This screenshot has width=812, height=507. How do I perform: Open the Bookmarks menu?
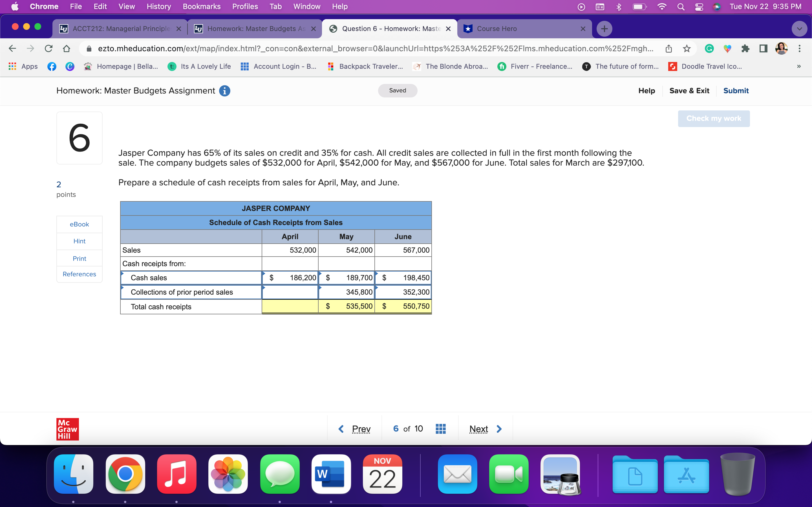(x=202, y=6)
